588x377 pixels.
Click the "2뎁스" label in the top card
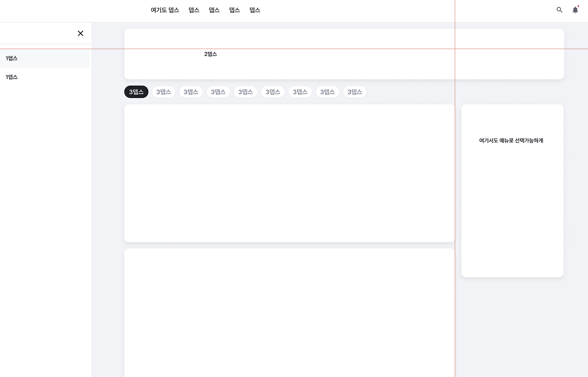click(210, 54)
